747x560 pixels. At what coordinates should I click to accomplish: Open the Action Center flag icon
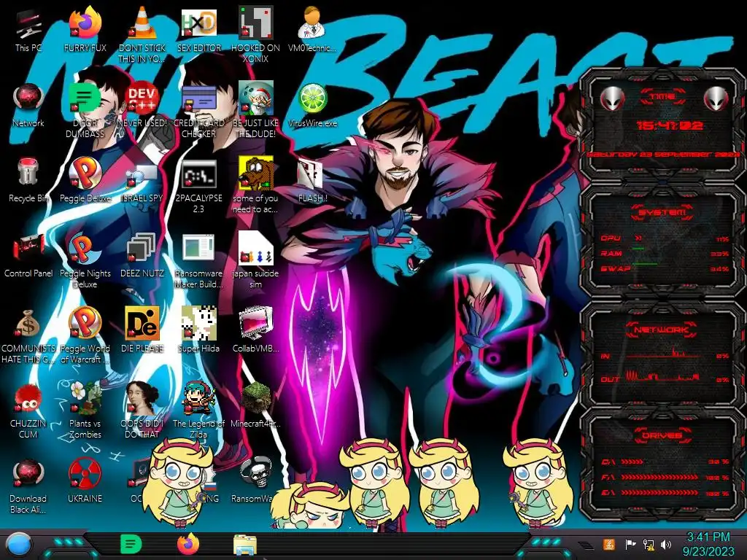[630, 544]
